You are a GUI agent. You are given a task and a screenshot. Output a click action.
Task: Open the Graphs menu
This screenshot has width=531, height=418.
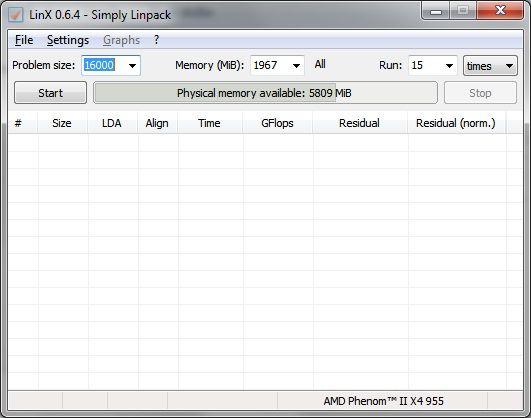pos(121,40)
